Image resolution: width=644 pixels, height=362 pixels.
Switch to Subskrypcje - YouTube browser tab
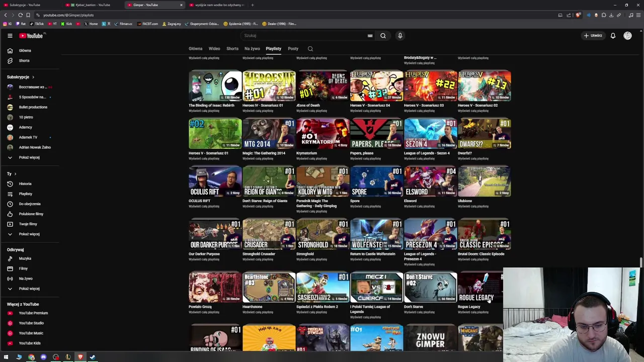pos(30,5)
